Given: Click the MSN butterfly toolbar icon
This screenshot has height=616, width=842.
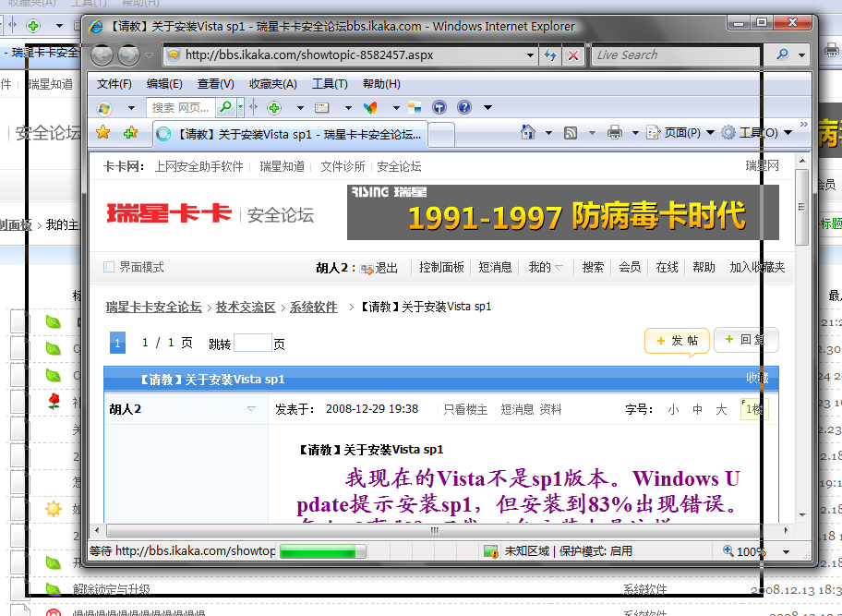Looking at the screenshot, I should pos(370,108).
